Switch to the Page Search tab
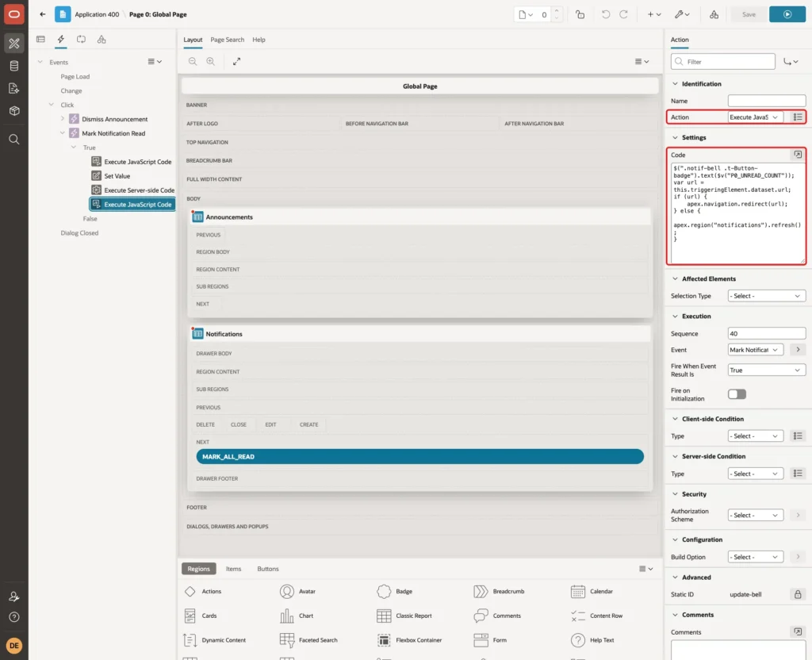812x660 pixels. [x=227, y=40]
